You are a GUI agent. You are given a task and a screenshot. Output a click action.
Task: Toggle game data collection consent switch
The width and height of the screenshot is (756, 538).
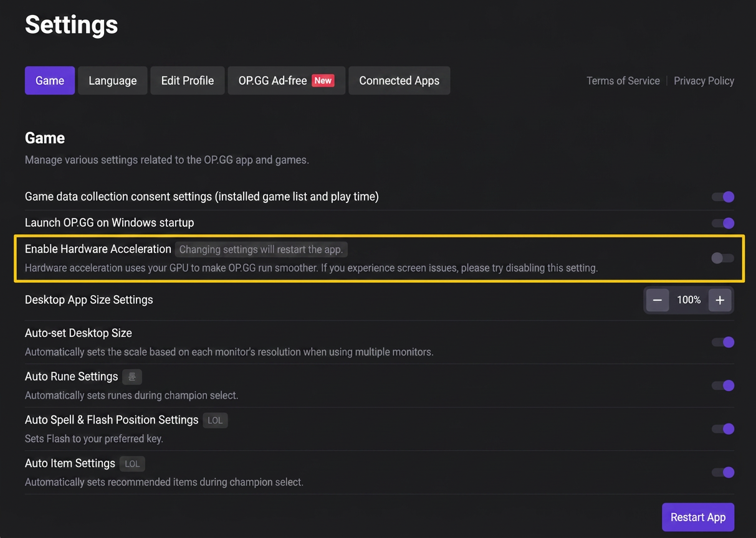(723, 197)
